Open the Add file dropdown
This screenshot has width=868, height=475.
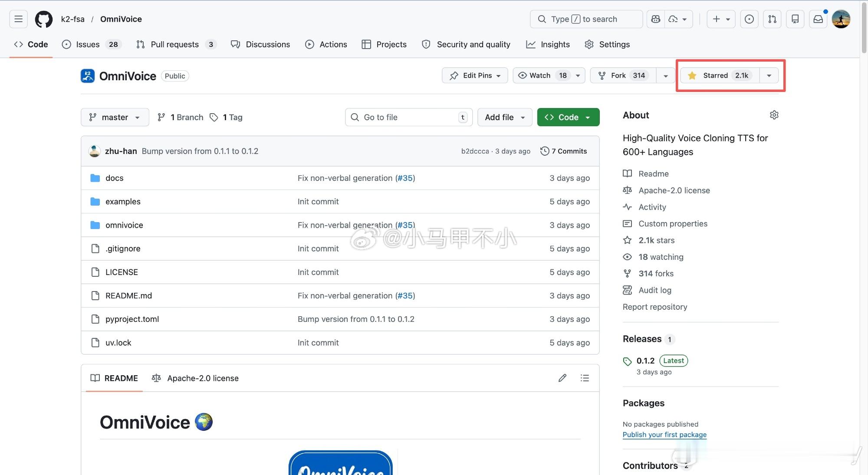(x=504, y=117)
